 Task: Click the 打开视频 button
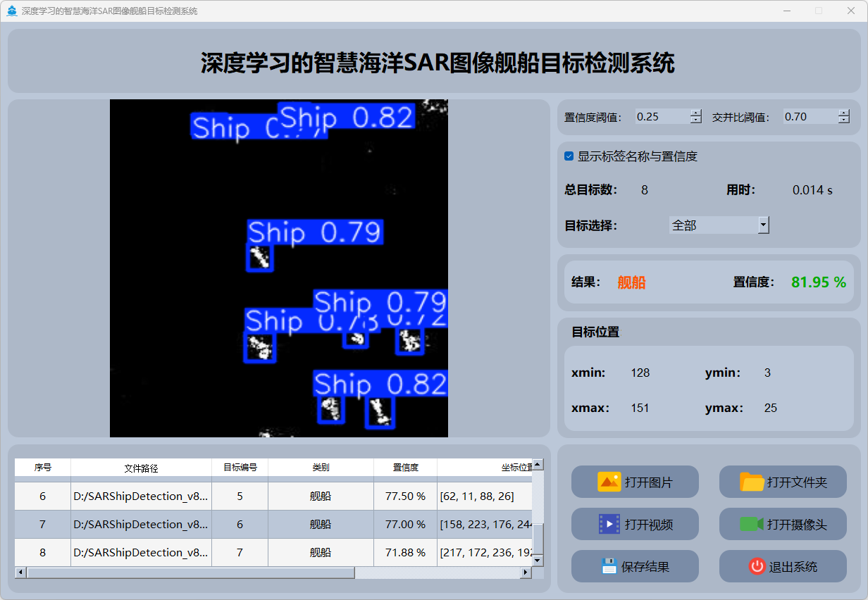click(x=635, y=524)
